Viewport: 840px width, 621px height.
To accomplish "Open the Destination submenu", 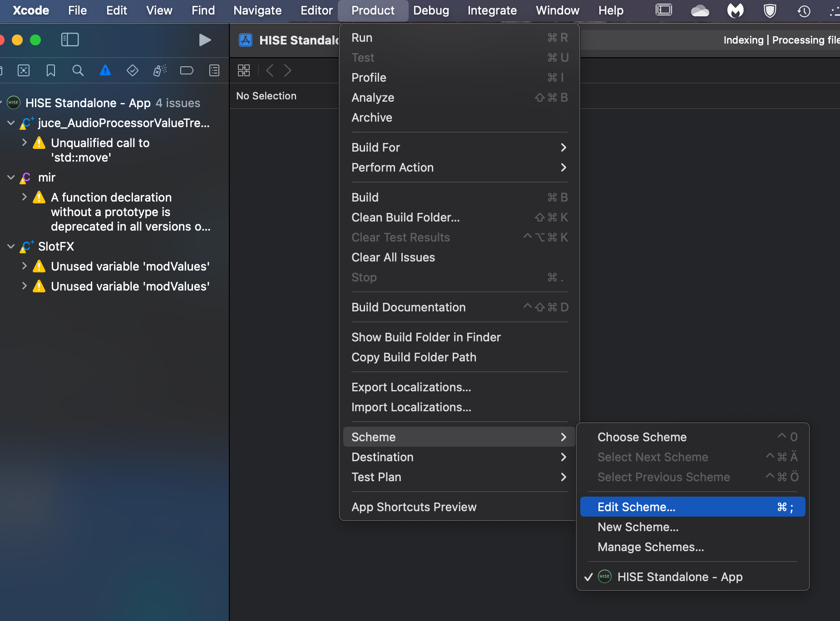I will click(459, 457).
